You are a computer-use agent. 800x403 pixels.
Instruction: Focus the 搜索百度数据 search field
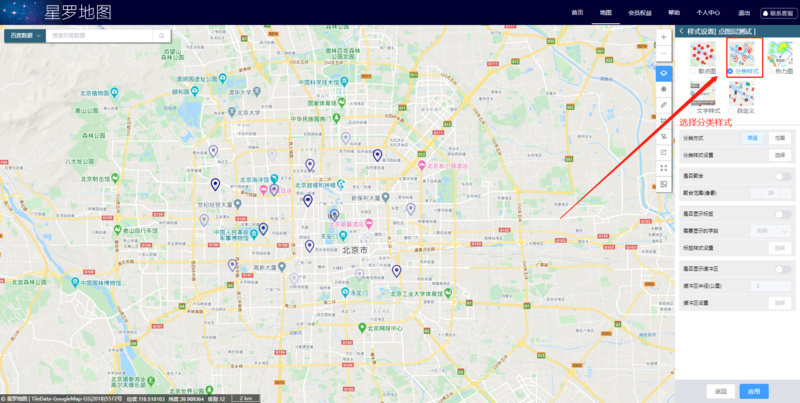point(100,36)
